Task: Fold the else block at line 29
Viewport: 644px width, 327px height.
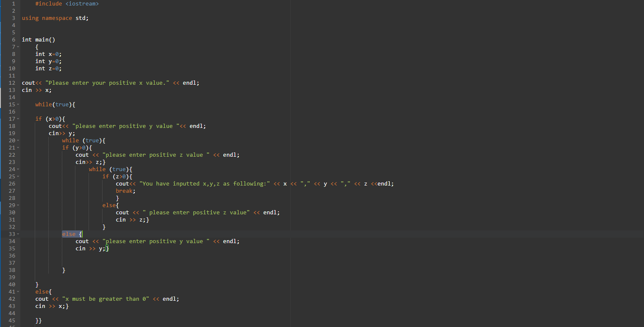Action: point(19,205)
